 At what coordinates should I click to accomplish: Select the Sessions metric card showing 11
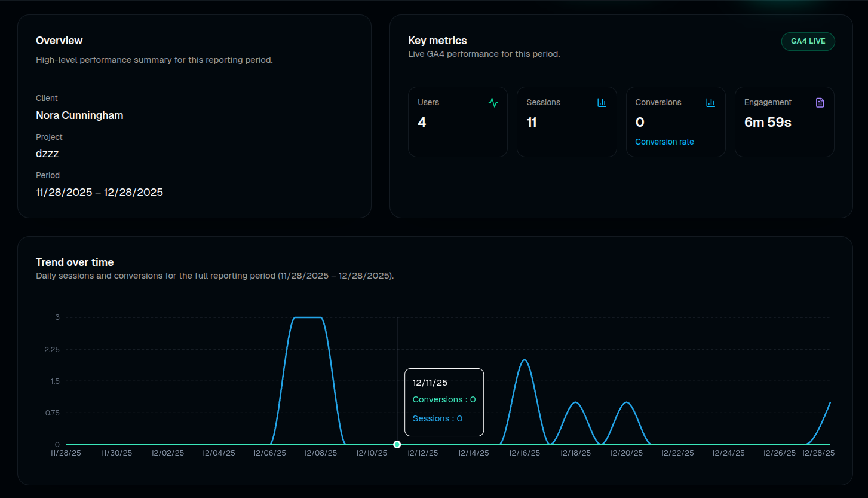click(566, 122)
